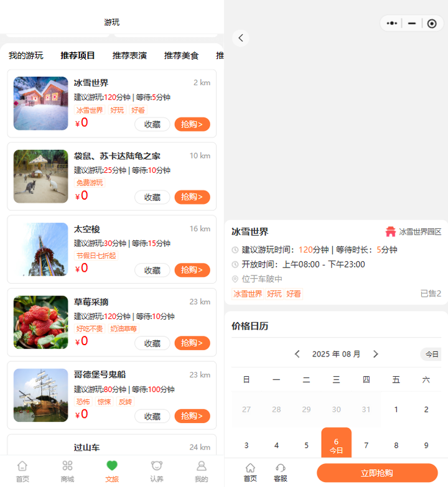Go to previous month in price calendar
The height and width of the screenshot is (487, 448).
click(297, 354)
